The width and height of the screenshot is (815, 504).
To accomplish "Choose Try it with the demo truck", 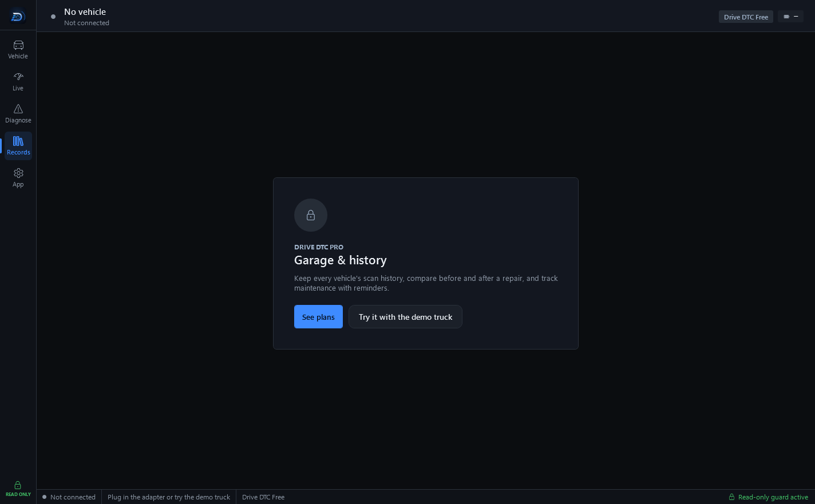I will pos(405,317).
